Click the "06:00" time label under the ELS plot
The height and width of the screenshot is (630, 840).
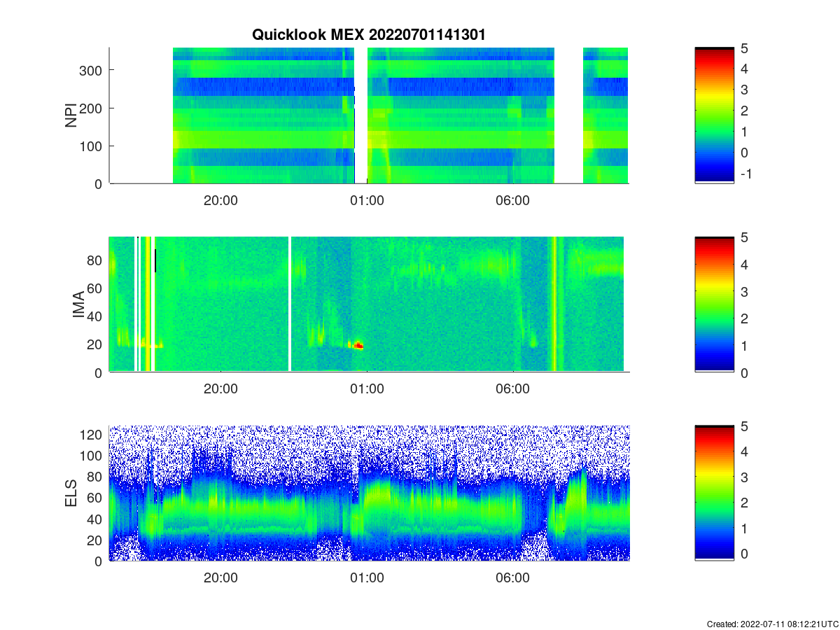click(512, 577)
